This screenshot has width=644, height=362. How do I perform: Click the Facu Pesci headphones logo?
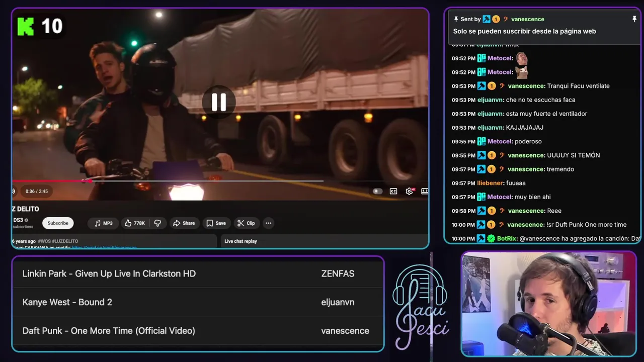(x=421, y=307)
